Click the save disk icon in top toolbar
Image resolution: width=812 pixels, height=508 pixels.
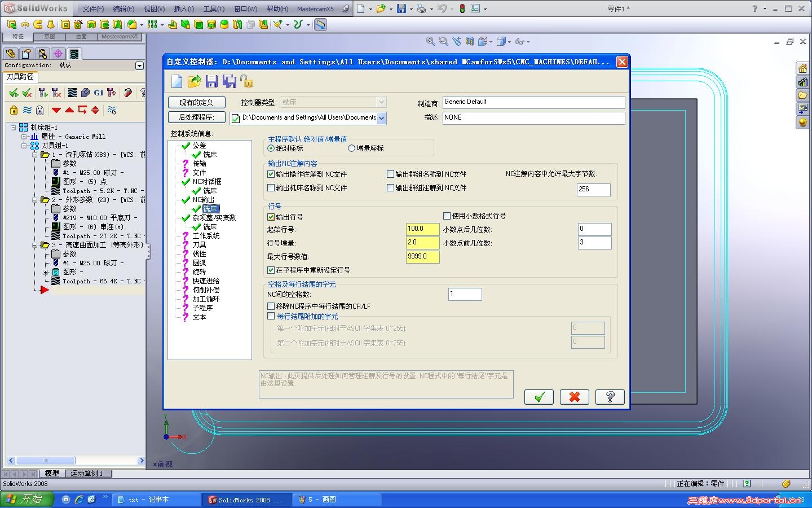click(401, 8)
